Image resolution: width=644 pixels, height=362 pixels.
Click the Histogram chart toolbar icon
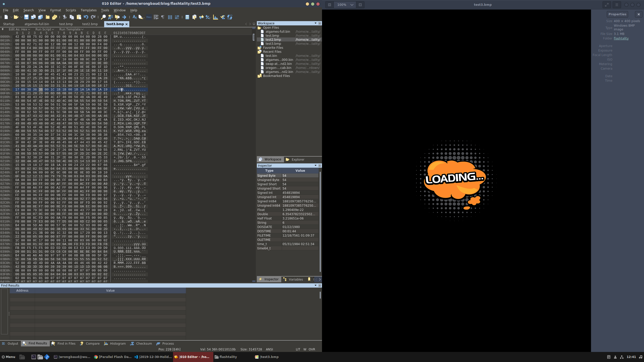click(216, 17)
